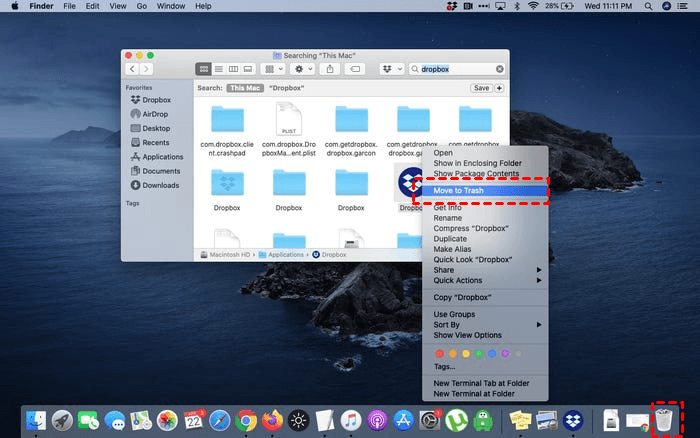Viewport: 700px width, 438px height.
Task: Open the Action gear dropdown
Action: pyautogui.click(x=301, y=69)
